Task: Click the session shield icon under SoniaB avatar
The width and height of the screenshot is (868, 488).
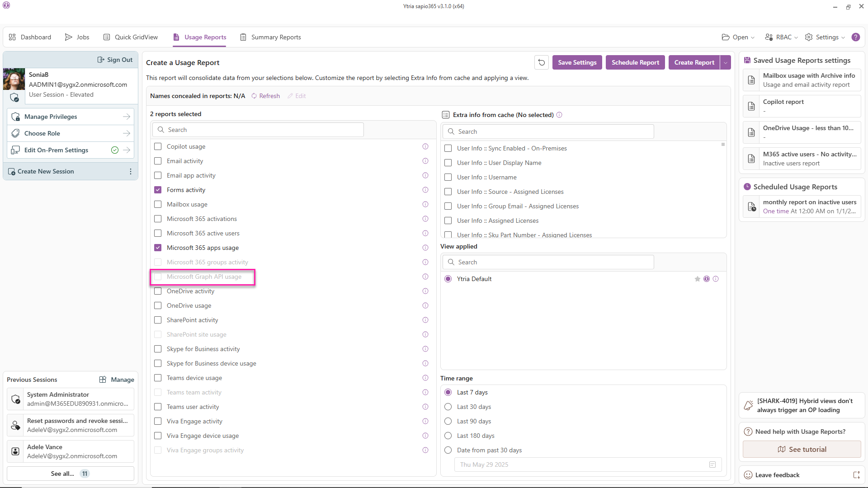Action: 14,98
